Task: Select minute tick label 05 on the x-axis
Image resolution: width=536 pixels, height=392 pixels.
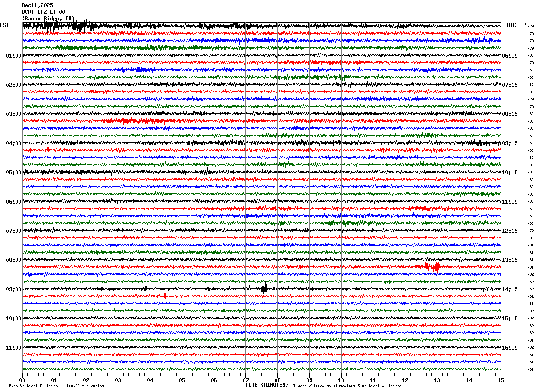Action: pos(182,380)
